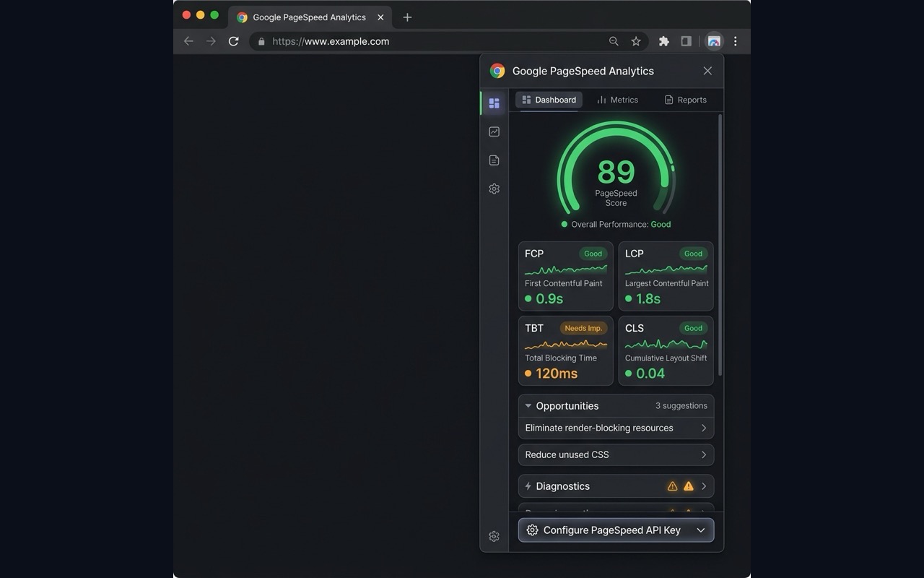Select the Google PageSpeed Analytics browser tab
This screenshot has width=924, height=578.
(x=311, y=17)
